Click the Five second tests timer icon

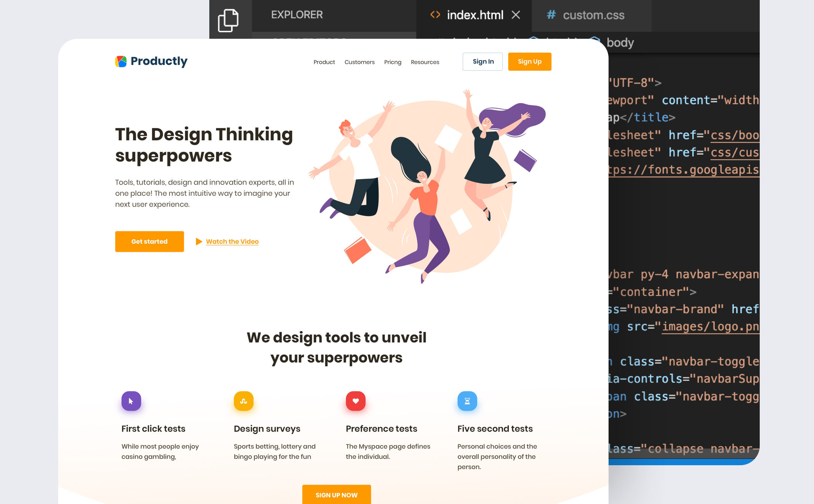pyautogui.click(x=467, y=400)
